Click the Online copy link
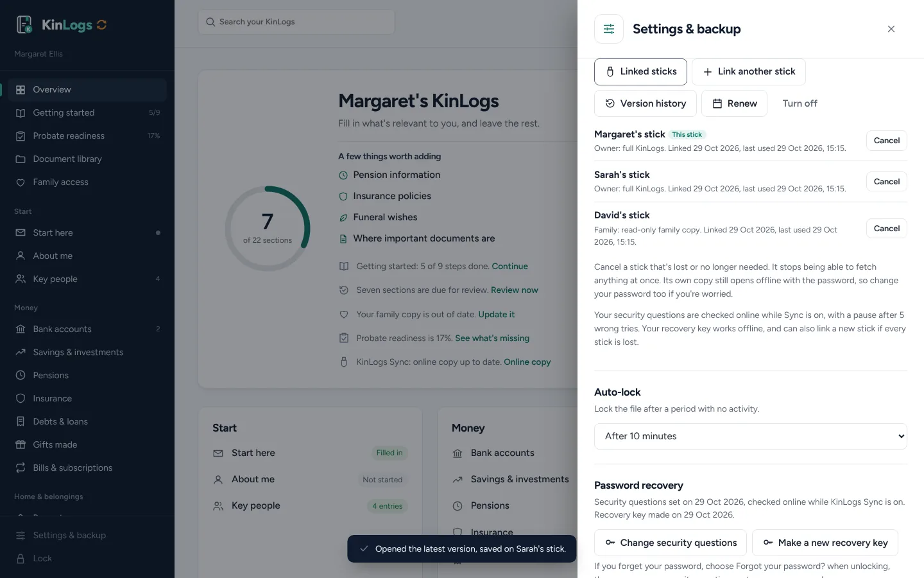The width and height of the screenshot is (924, 578). [x=527, y=362]
